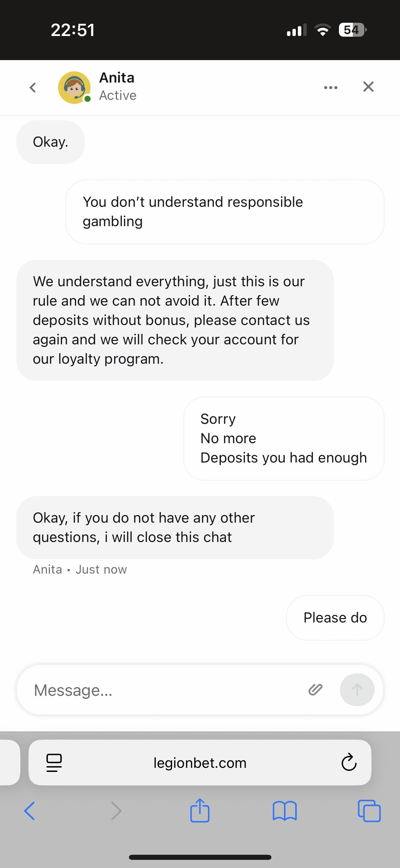Tap Anita name in chat header
The image size is (400, 868).
[x=117, y=78]
